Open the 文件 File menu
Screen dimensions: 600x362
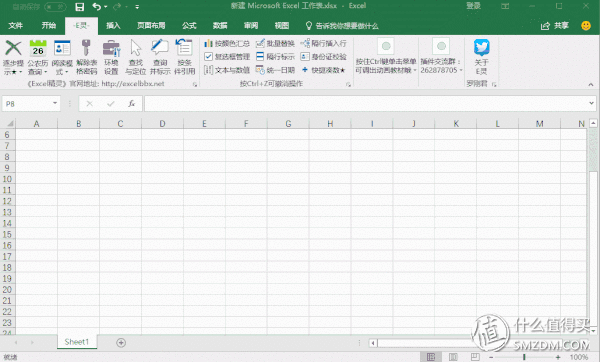point(15,26)
